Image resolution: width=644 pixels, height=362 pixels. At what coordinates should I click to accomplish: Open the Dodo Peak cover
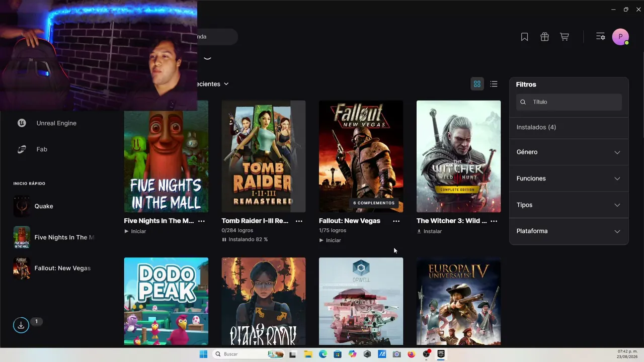(x=166, y=302)
